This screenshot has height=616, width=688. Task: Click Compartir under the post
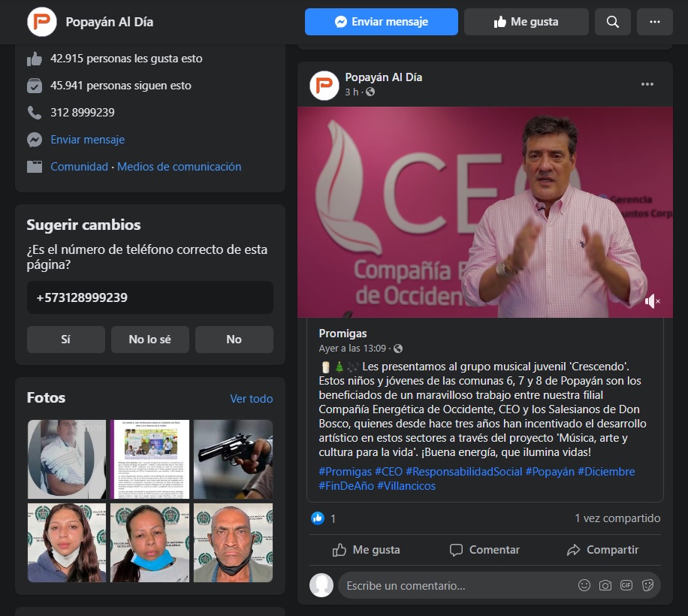point(603,550)
